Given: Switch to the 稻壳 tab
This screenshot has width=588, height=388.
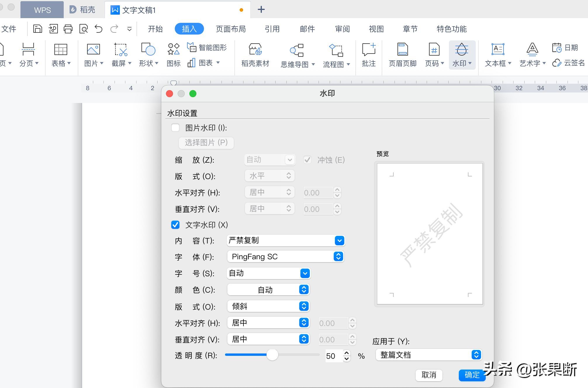Looking at the screenshot, I should pos(83,10).
